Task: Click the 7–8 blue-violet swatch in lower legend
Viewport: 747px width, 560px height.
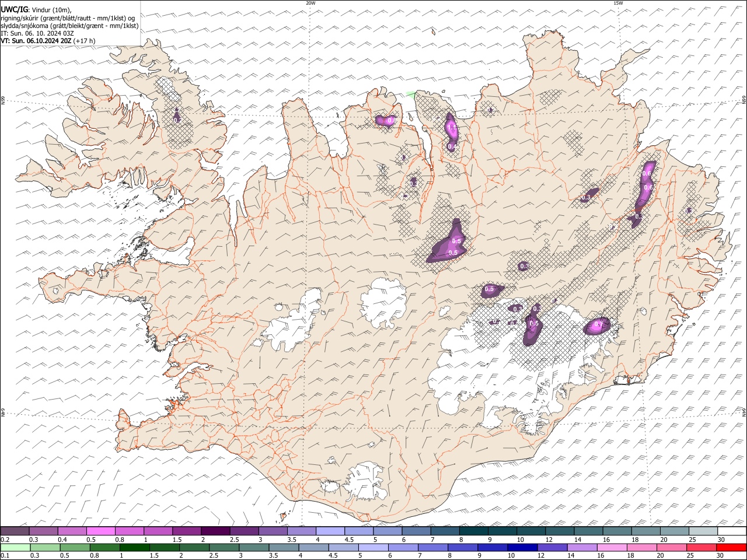Action: pyautogui.click(x=433, y=547)
